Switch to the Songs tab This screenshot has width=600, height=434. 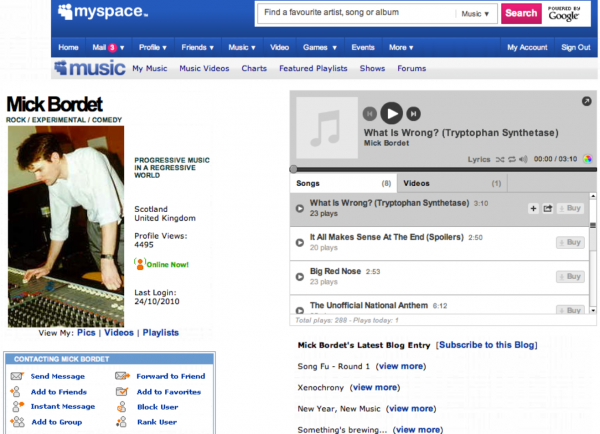343,183
